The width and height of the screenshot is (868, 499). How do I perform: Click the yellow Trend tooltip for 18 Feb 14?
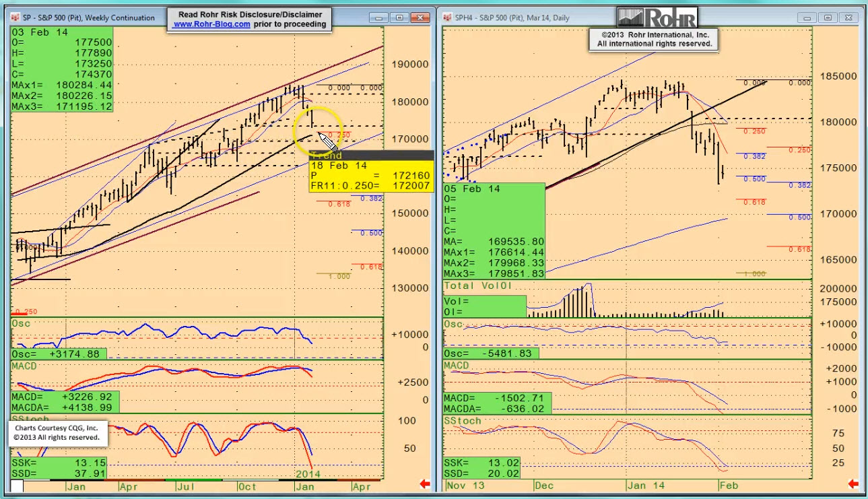pos(370,175)
